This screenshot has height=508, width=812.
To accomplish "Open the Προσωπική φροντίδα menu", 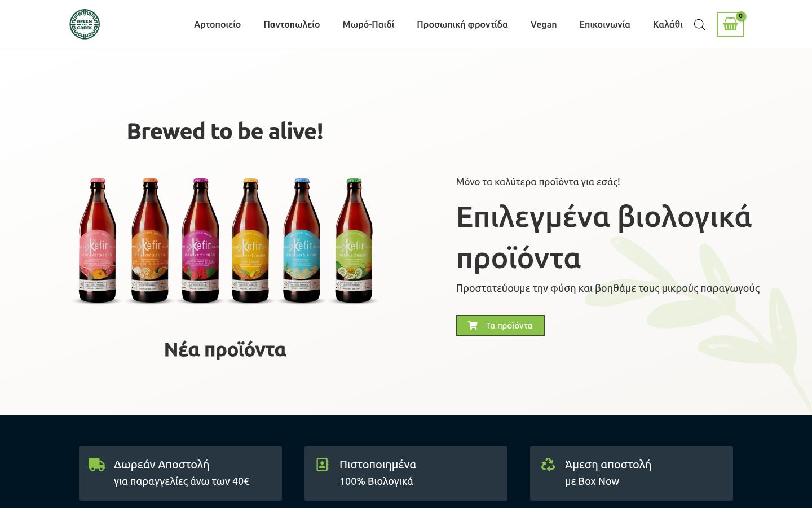I will (462, 24).
